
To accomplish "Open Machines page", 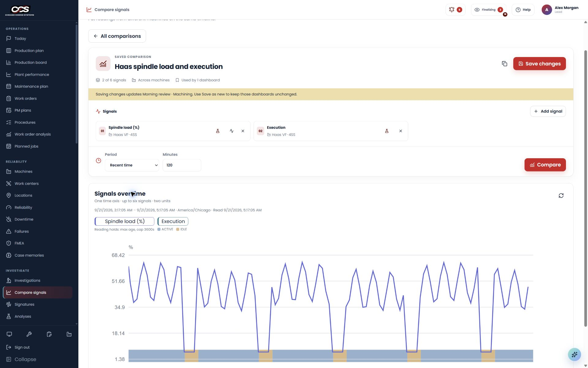I will coord(37,171).
